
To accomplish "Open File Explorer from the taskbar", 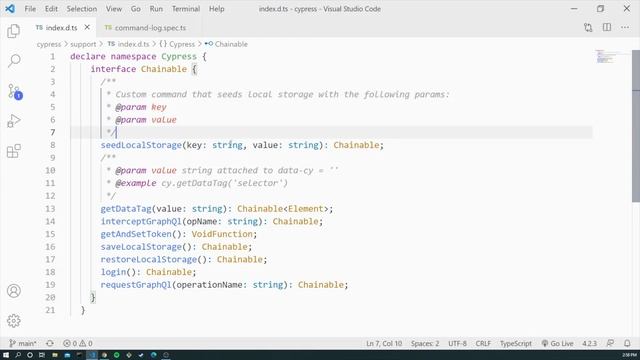I will pos(55,355).
